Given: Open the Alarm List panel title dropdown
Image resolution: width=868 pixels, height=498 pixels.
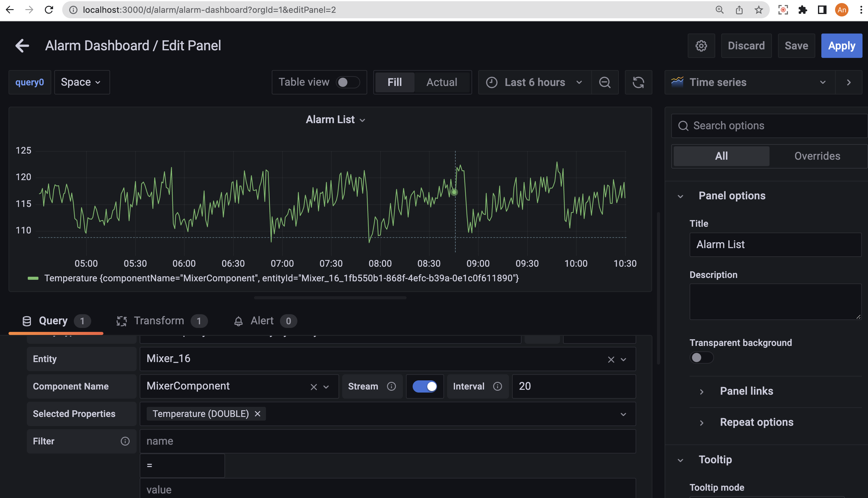Looking at the screenshot, I should 362,120.
